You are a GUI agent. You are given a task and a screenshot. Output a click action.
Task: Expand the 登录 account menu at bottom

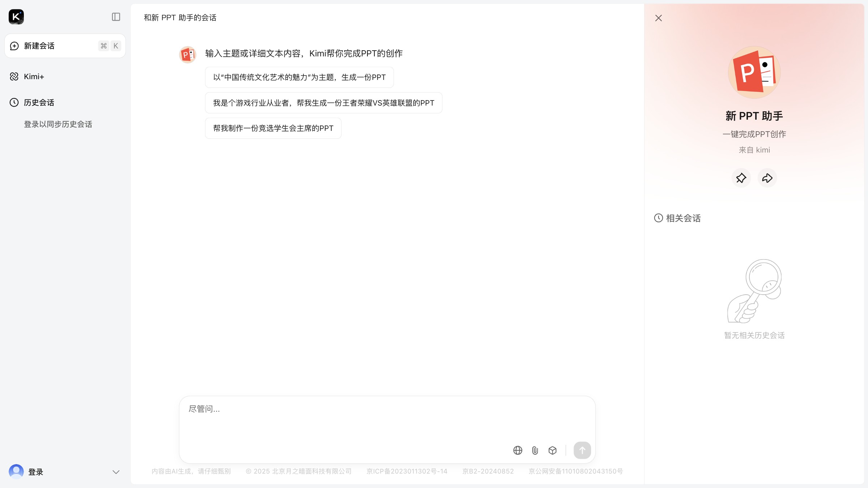[116, 472]
